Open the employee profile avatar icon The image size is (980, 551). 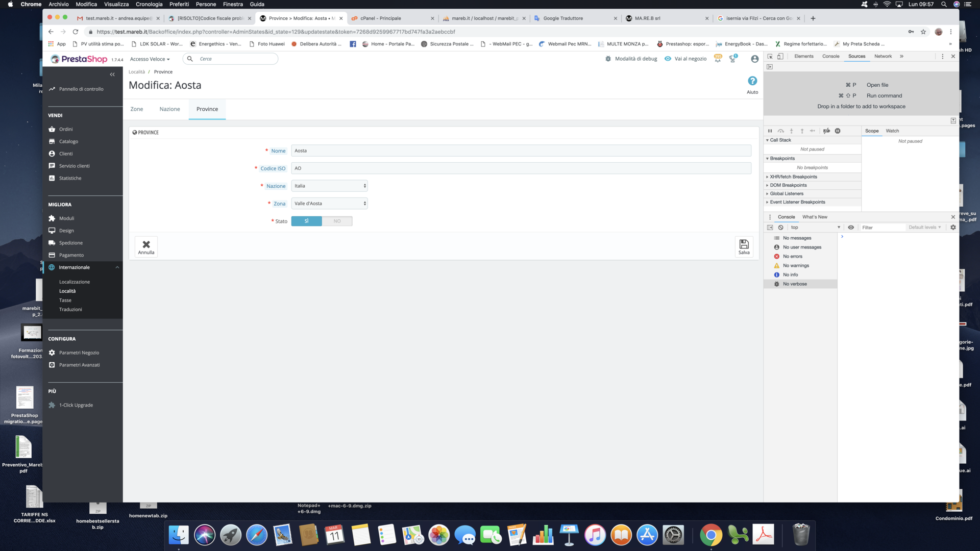coord(754,59)
